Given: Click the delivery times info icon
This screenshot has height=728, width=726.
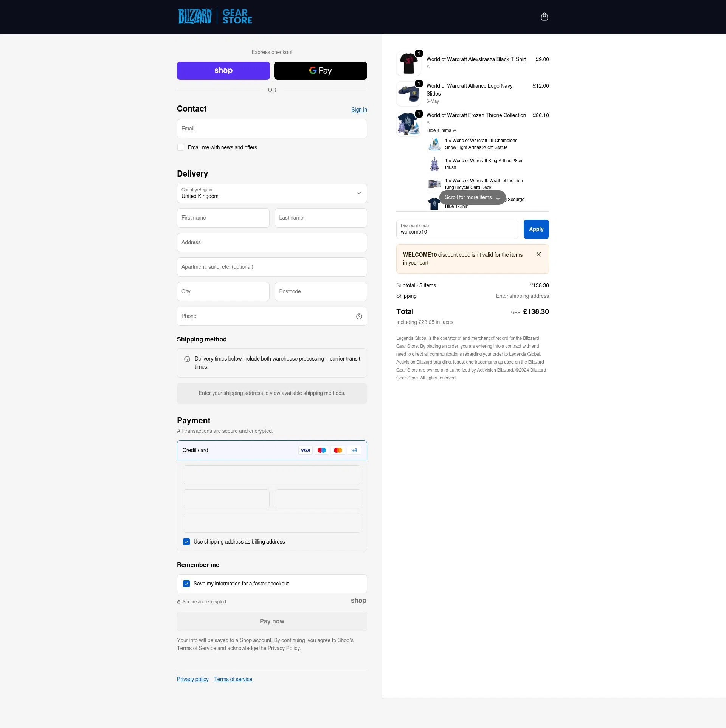Looking at the screenshot, I should pos(187,359).
